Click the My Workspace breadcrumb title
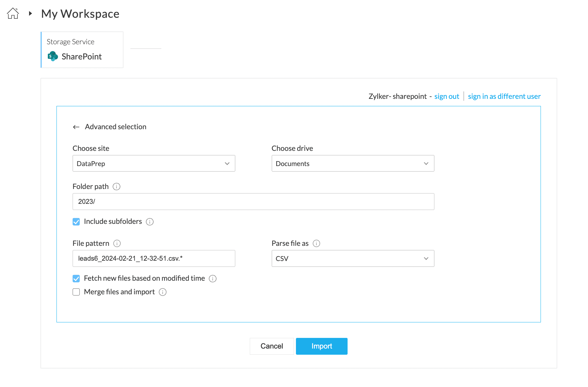The height and width of the screenshot is (387, 588). (80, 14)
